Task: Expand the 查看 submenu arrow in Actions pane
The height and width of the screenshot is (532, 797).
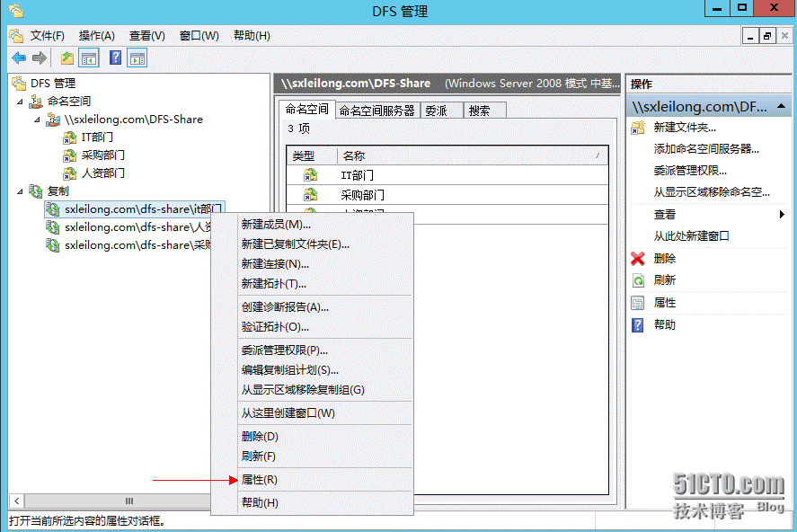Action: 782,215
